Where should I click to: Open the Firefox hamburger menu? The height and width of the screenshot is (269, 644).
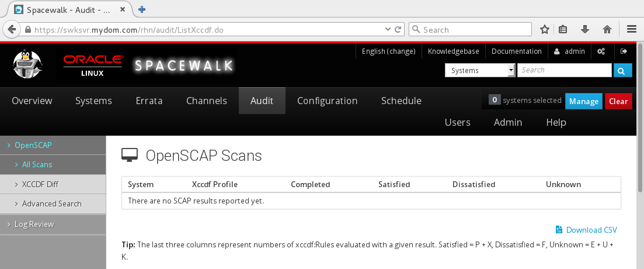[x=632, y=30]
